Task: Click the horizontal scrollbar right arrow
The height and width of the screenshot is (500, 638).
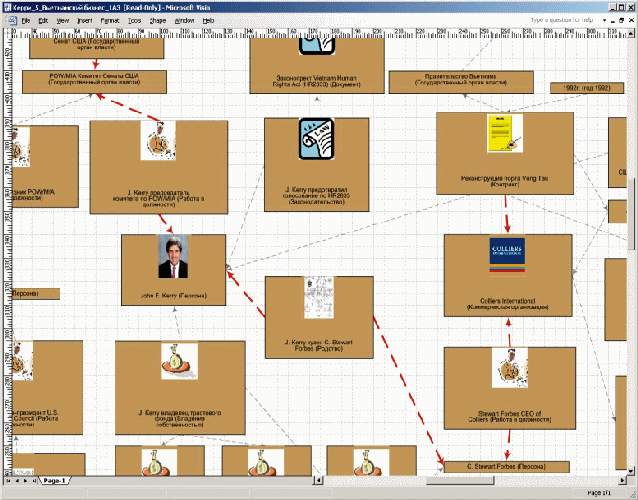Action: [622, 481]
